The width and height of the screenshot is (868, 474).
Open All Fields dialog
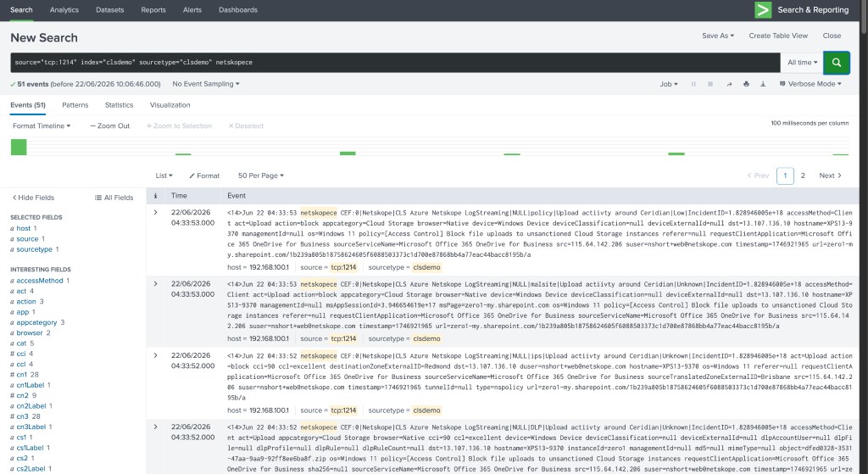pos(114,197)
